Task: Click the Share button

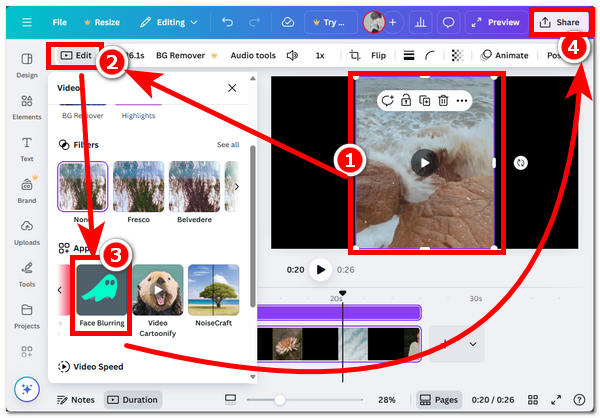Action: 560,21
